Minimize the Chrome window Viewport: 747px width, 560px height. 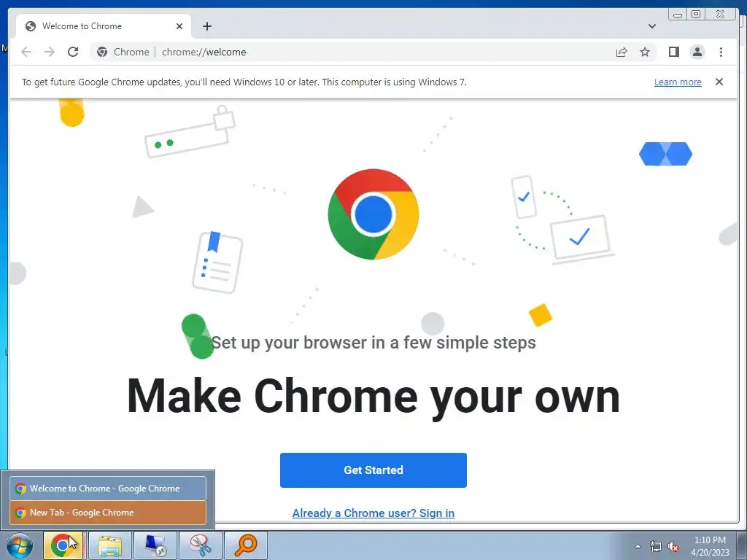678,15
